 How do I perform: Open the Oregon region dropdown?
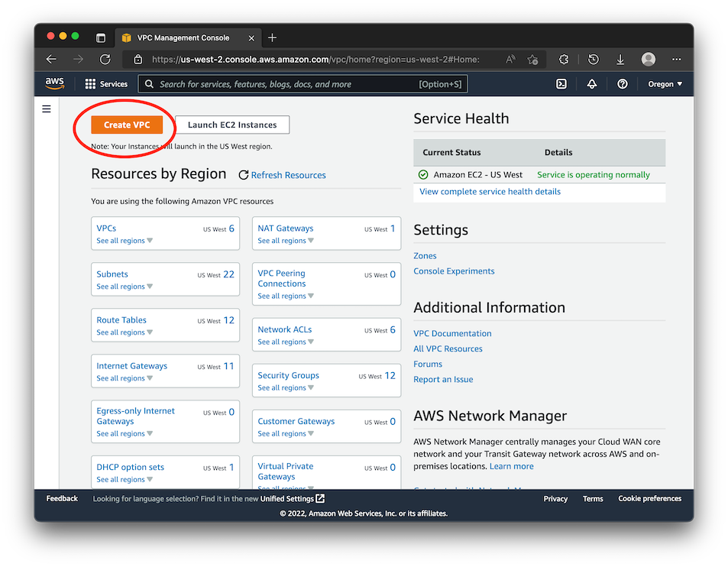point(665,84)
